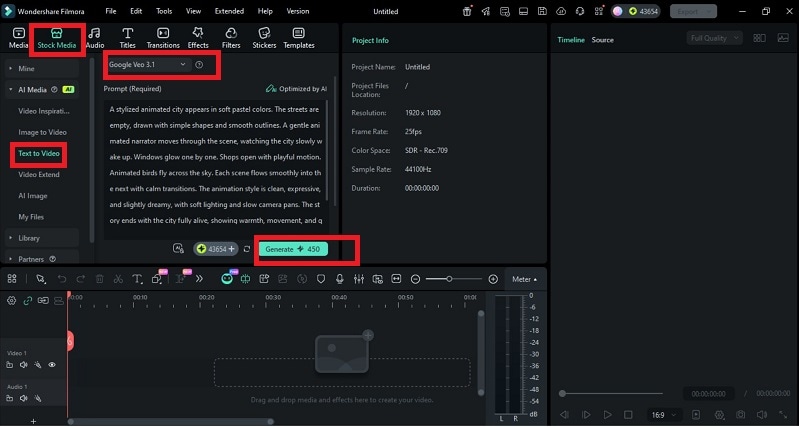Open the 16:9 aspect ratio dropdown
Viewport: 799px width, 427px height.
point(664,415)
